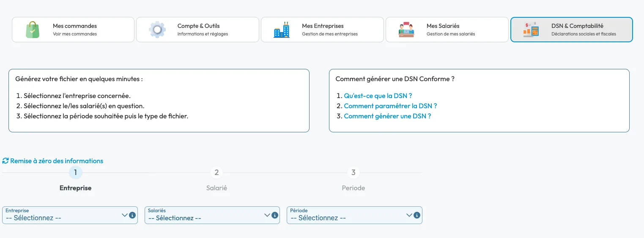The image size is (644, 238).
Task: Click 'Déclarations sociales et fiscales' subtitle
Action: 584,34
